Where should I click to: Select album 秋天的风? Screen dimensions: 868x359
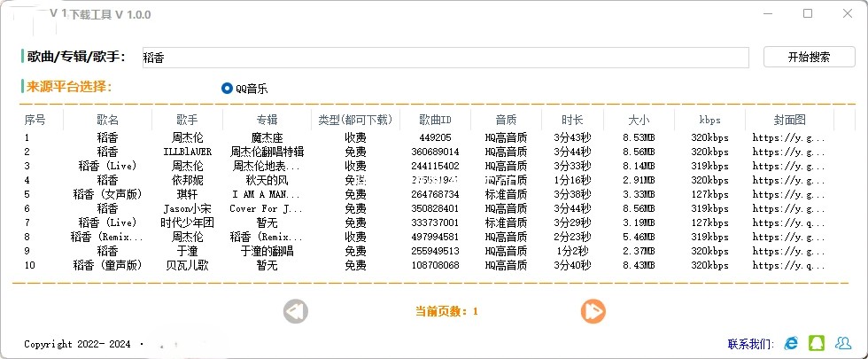point(267,180)
